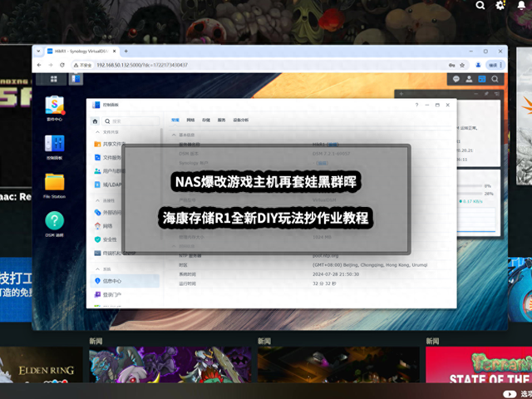Open a new browser tab
Viewport: 532px width, 399px height.
[126, 52]
